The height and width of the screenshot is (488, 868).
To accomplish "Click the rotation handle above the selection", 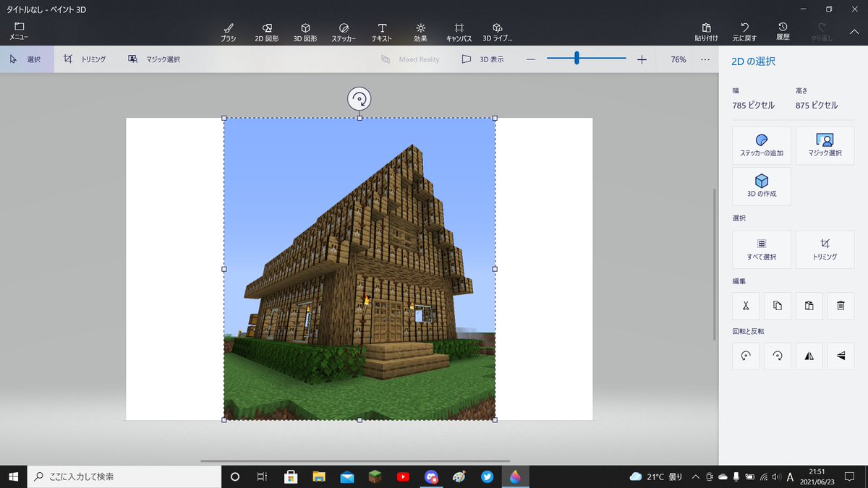I will coord(359,98).
